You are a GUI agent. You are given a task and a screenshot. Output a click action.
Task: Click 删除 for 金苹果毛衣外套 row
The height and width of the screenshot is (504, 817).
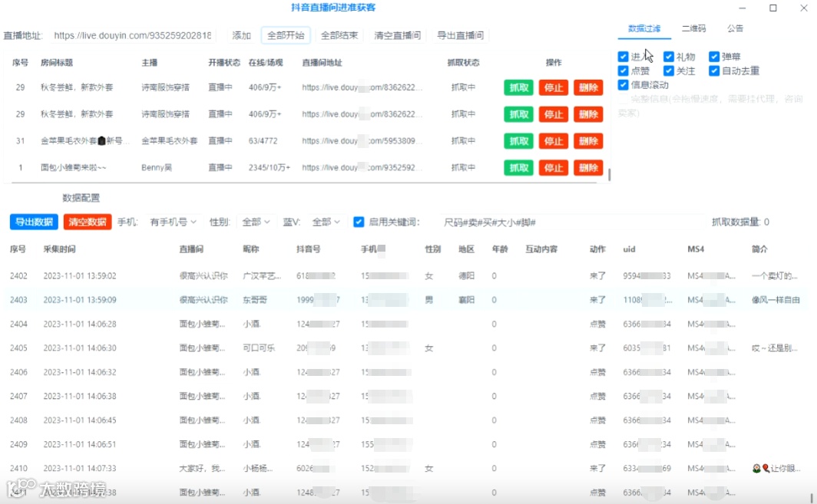588,141
